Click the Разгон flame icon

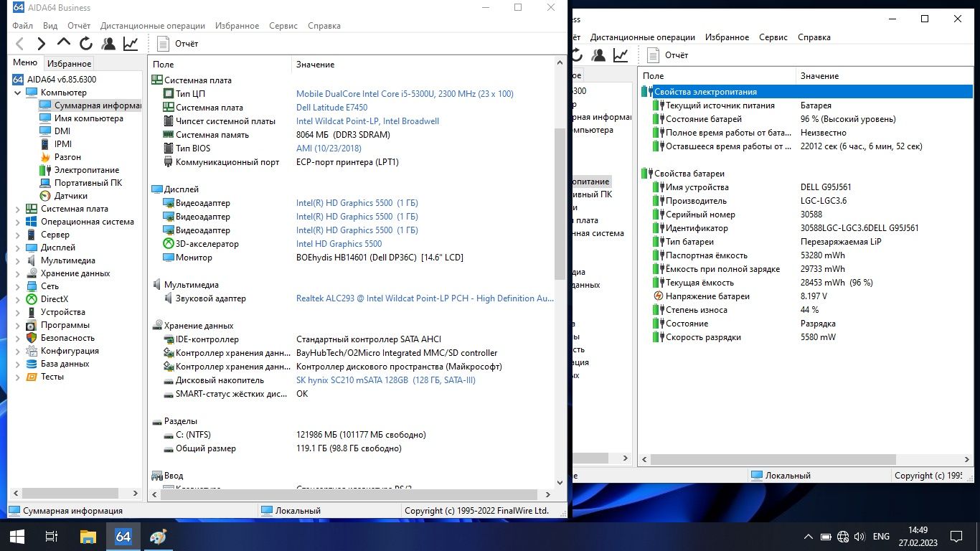(46, 157)
